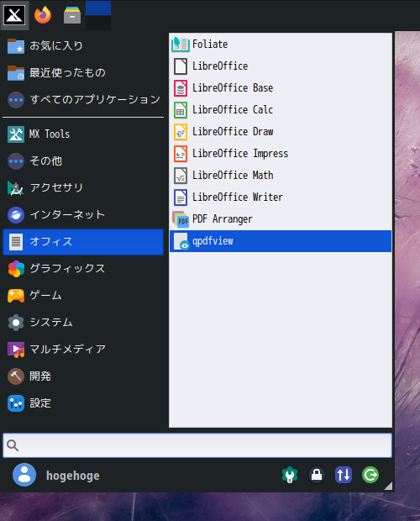The width and height of the screenshot is (420, 521).
Task: Launch LibreOffice Draw
Action: 281,132
